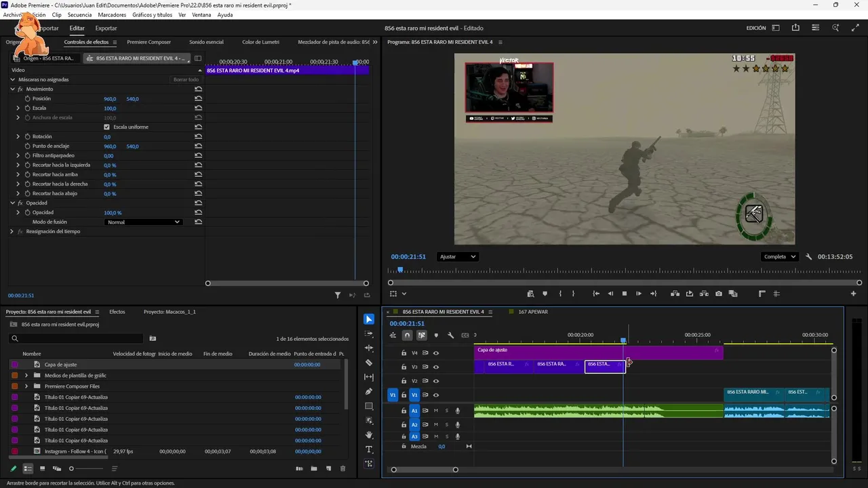This screenshot has width=868, height=488.
Task: Open the button editor plus icon
Action: point(853,293)
